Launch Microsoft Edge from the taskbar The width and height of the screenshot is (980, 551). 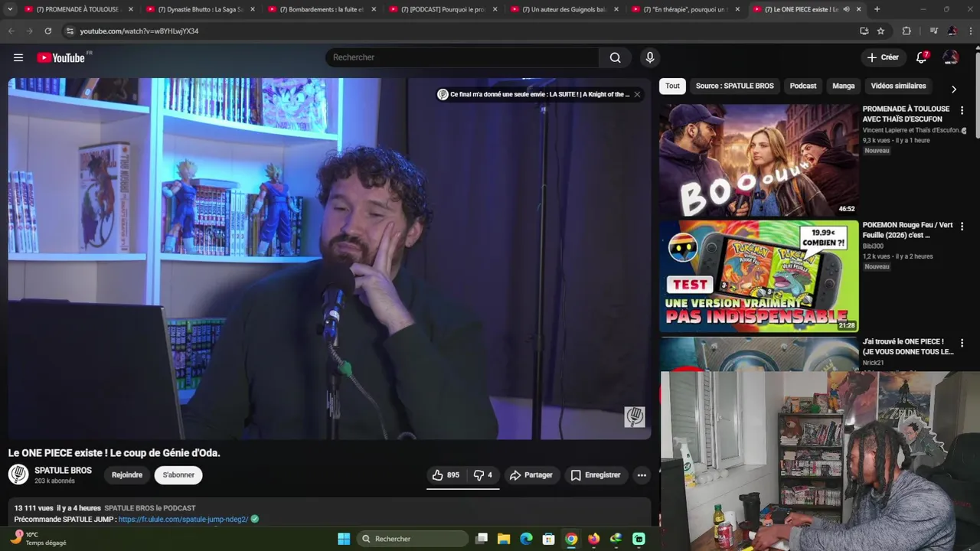[x=526, y=539]
